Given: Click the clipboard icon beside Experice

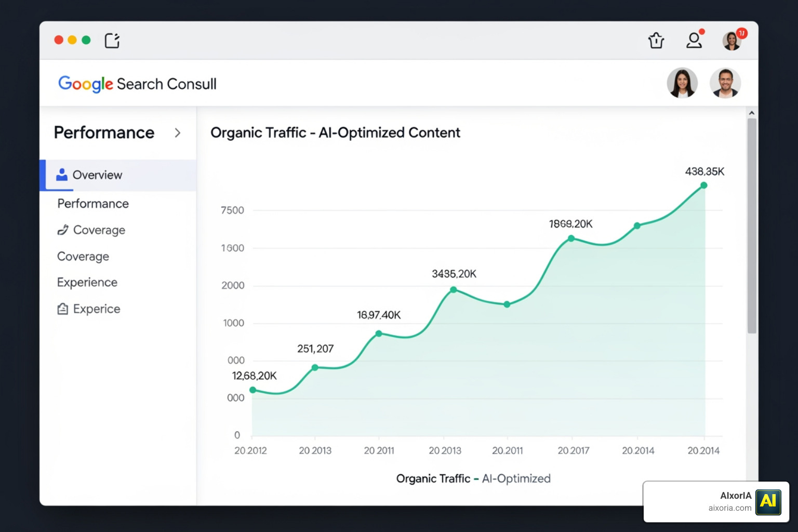Looking at the screenshot, I should (62, 309).
